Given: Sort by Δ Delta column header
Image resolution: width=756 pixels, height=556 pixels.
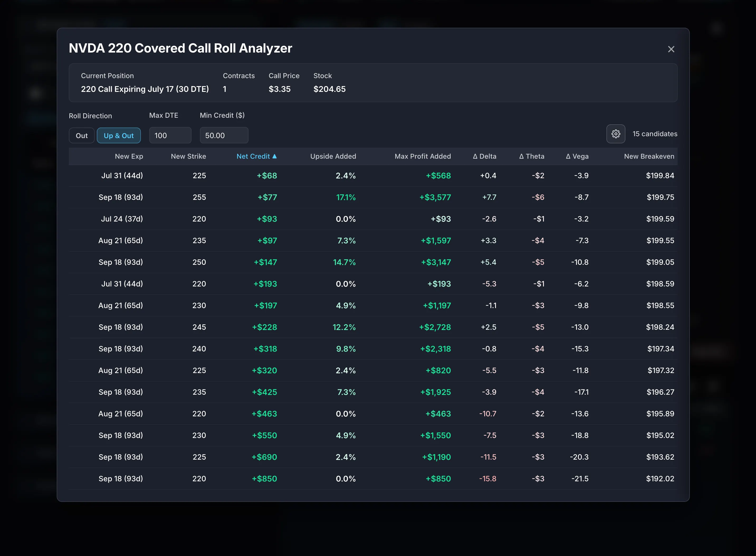Looking at the screenshot, I should 485,157.
